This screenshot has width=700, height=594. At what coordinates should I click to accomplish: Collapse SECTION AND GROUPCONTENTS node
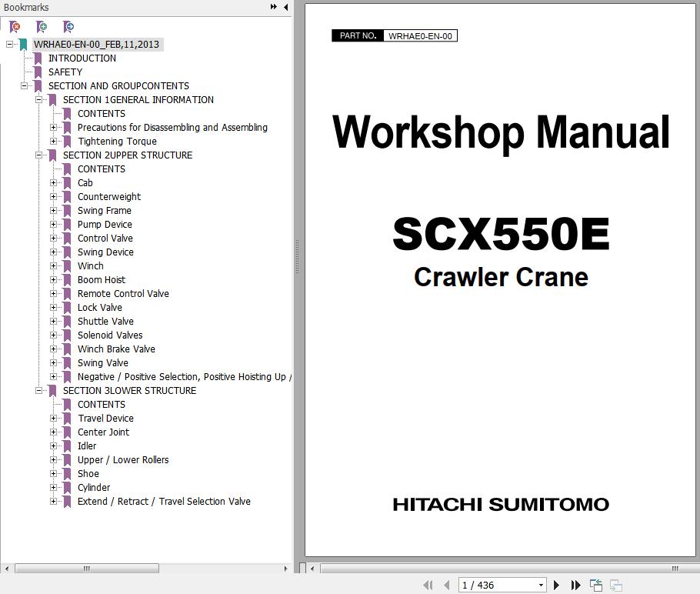tap(24, 85)
